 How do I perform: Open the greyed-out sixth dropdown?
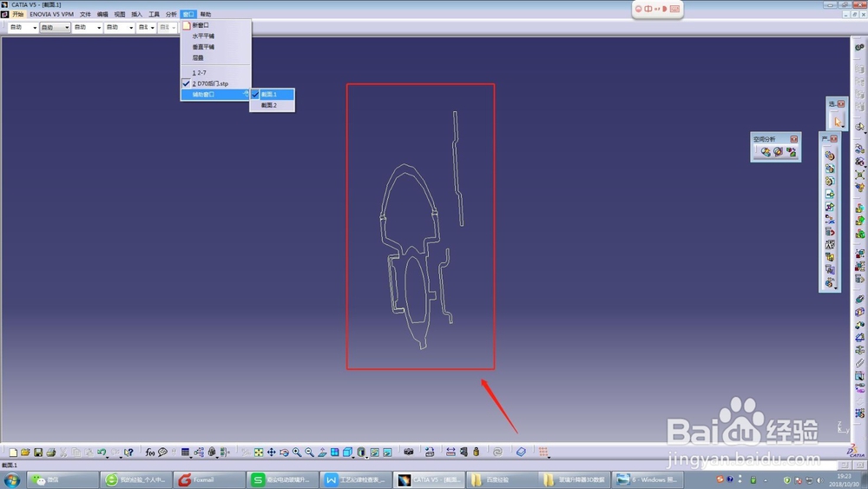coord(168,27)
